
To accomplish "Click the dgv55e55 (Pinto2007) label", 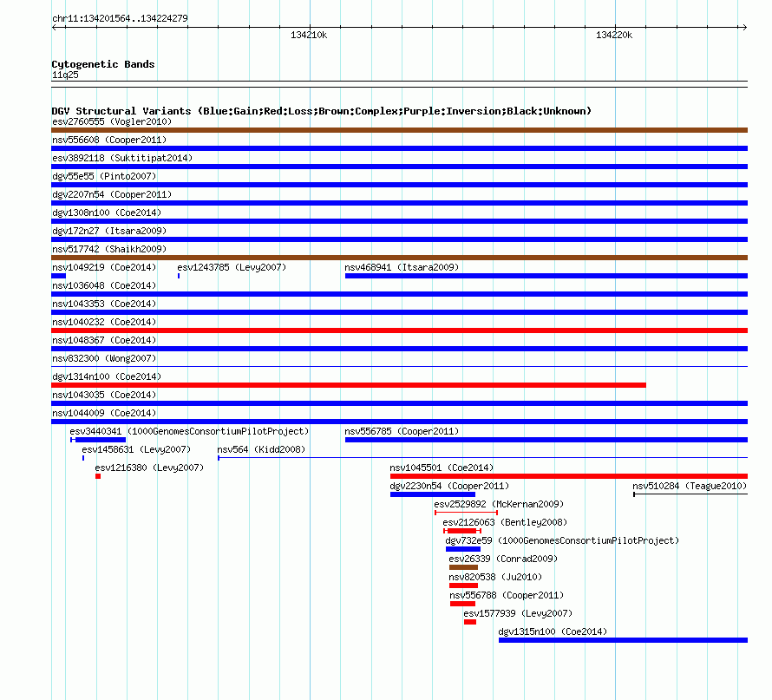I will (104, 176).
